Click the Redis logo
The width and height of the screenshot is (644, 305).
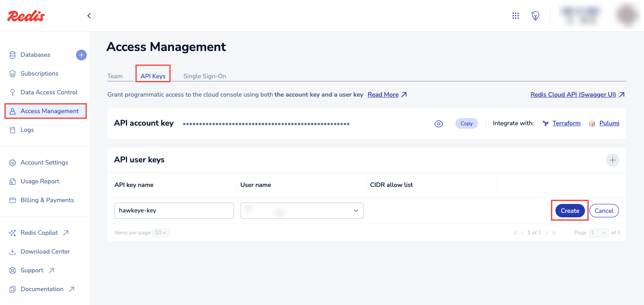26,16
